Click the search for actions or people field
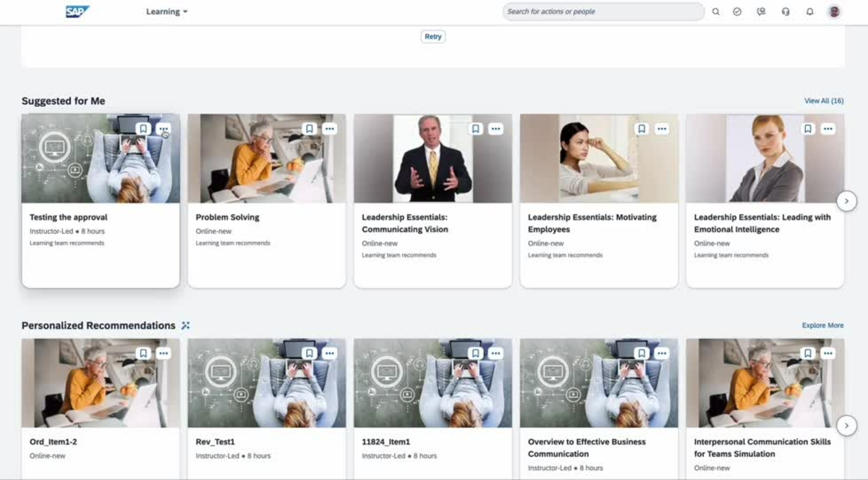This screenshot has width=868, height=480. 603,12
